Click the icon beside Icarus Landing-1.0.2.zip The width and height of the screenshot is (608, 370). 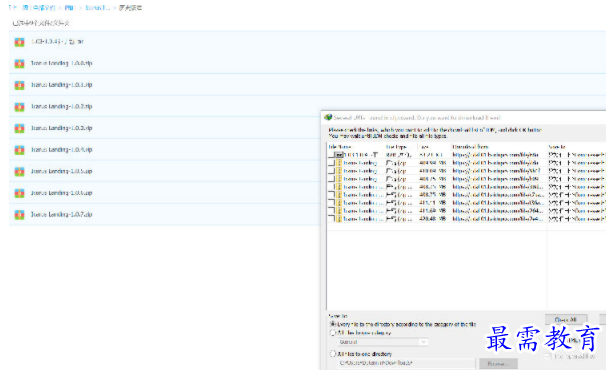19,107
